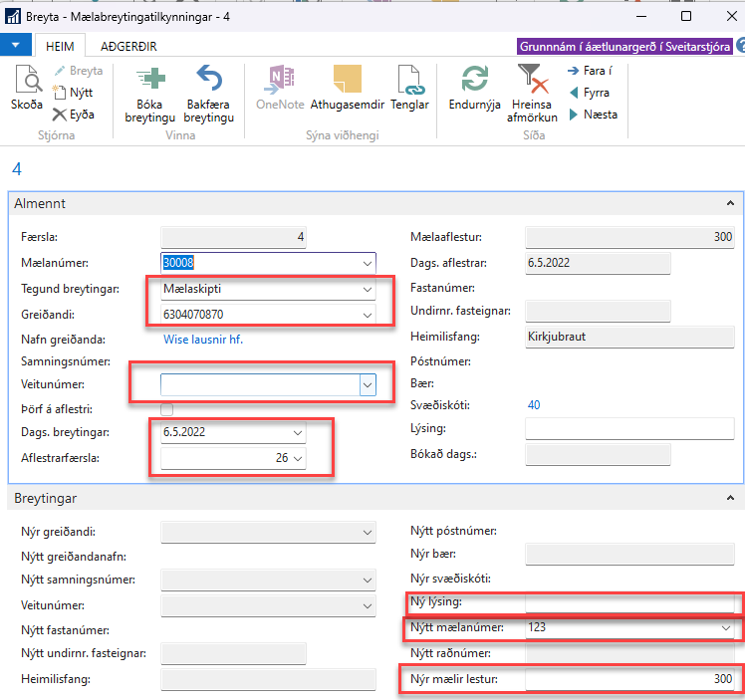Open the Veitunúmer dropdown in Almennt
This screenshot has width=745, height=700.
click(368, 384)
